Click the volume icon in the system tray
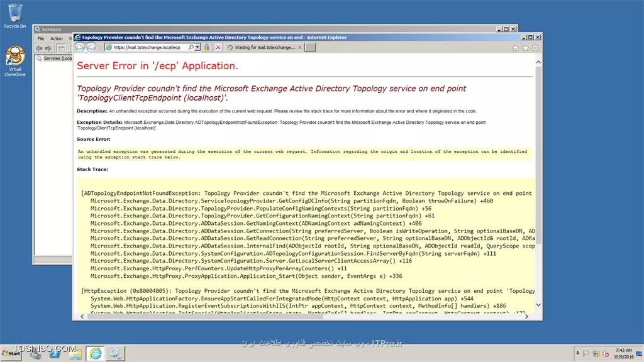 (606, 354)
